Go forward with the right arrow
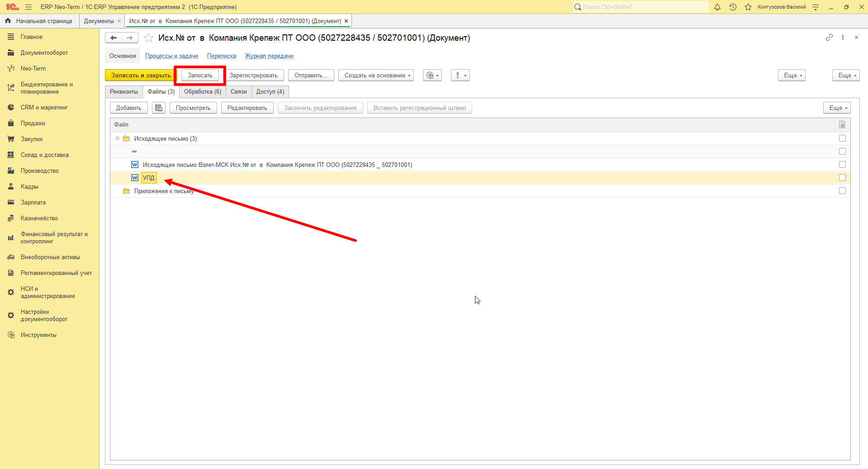868x469 pixels. [130, 38]
